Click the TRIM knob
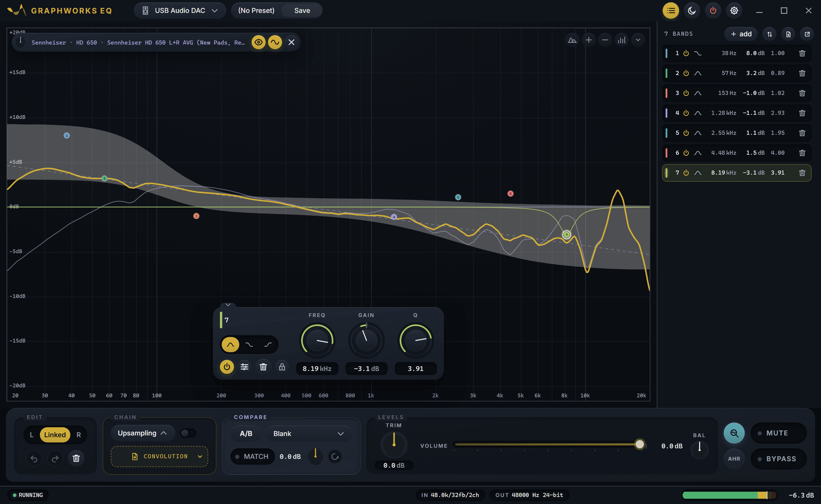The width and height of the screenshot is (821, 504). (394, 445)
